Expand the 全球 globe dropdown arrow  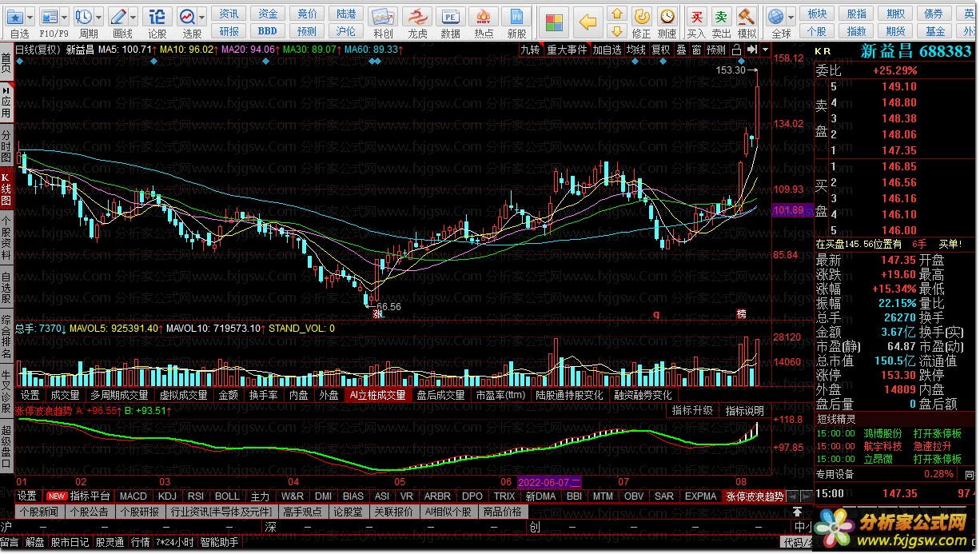click(x=791, y=16)
